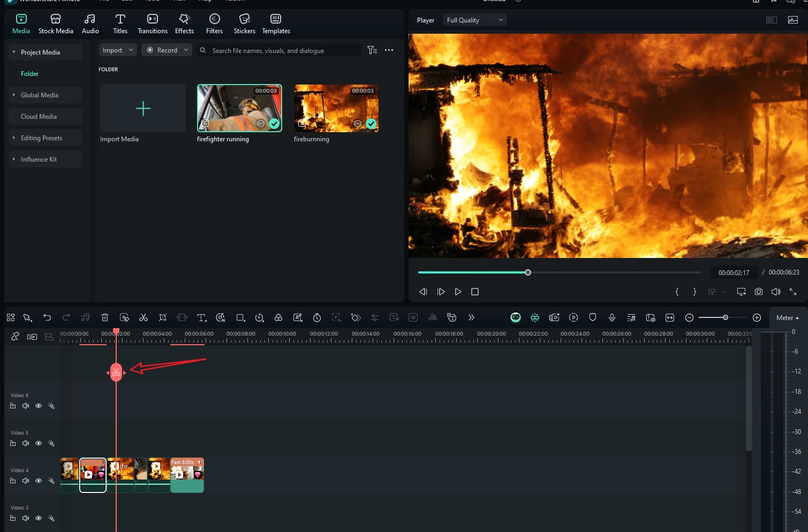Enter fullscreen preview in the Player
The width and height of the screenshot is (808, 532).
tap(793, 292)
